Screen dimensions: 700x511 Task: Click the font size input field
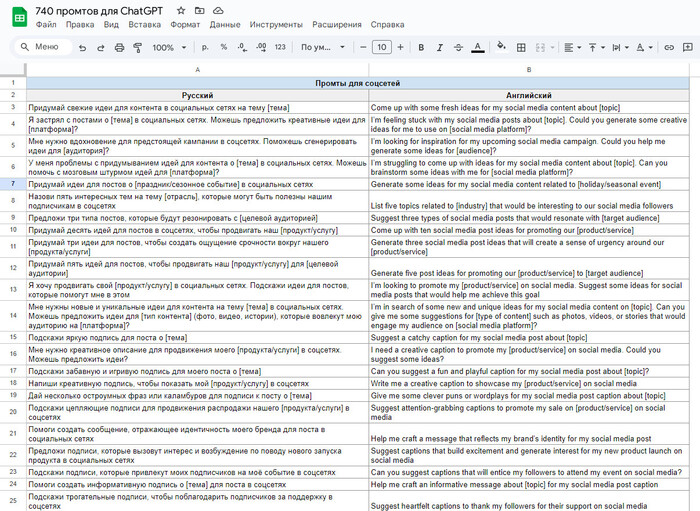[x=381, y=47]
